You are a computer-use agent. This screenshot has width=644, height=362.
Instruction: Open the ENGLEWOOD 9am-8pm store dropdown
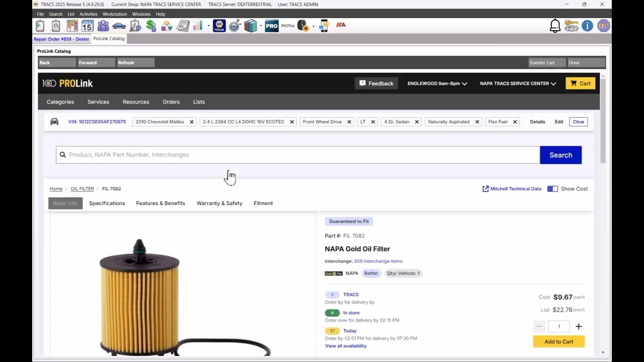point(437,83)
